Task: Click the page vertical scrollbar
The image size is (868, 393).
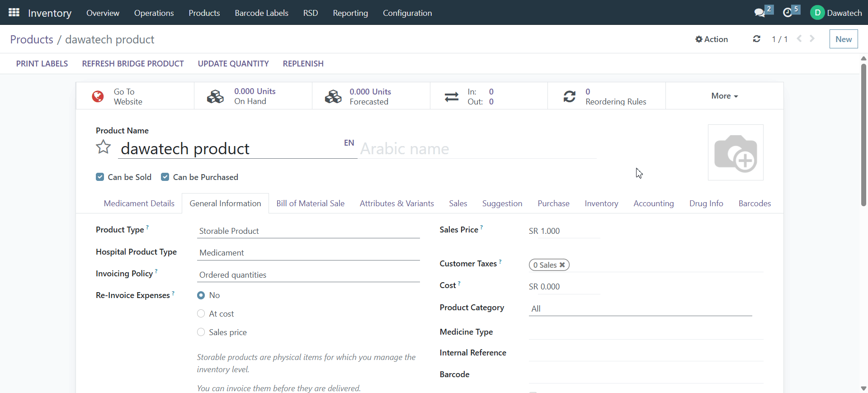Action: 863,135
